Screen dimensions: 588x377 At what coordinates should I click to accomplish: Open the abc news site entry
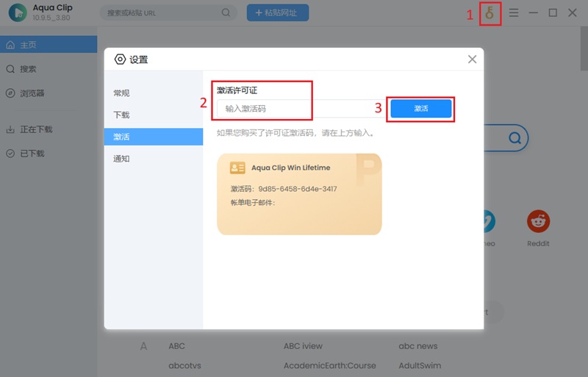(417, 346)
